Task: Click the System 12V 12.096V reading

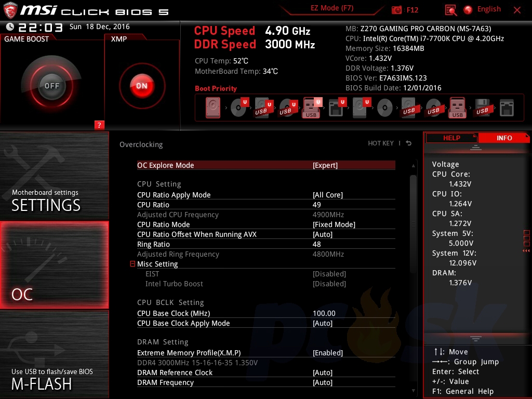Action: [x=454, y=258]
